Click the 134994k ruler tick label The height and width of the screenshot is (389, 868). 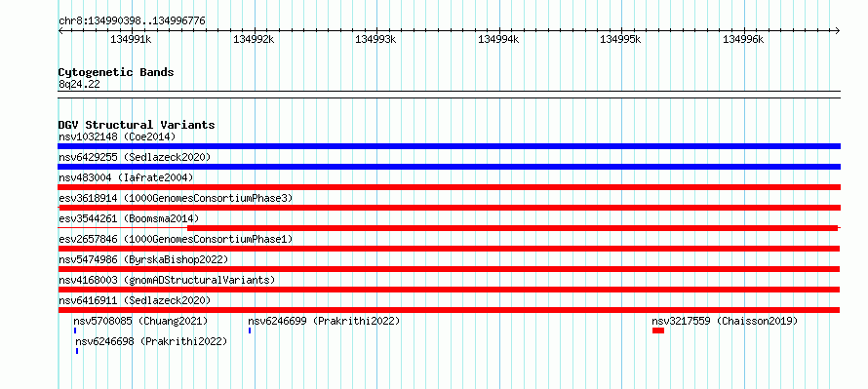(x=498, y=40)
